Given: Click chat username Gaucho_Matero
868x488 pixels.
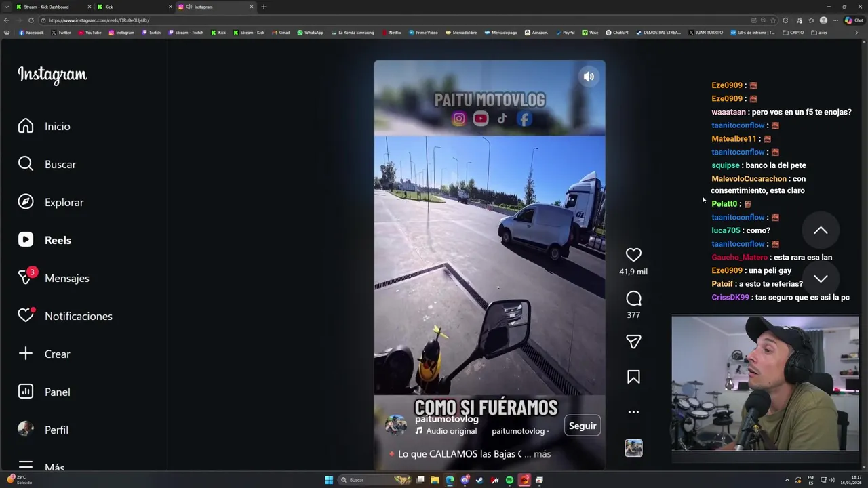Looking at the screenshot, I should tap(739, 258).
